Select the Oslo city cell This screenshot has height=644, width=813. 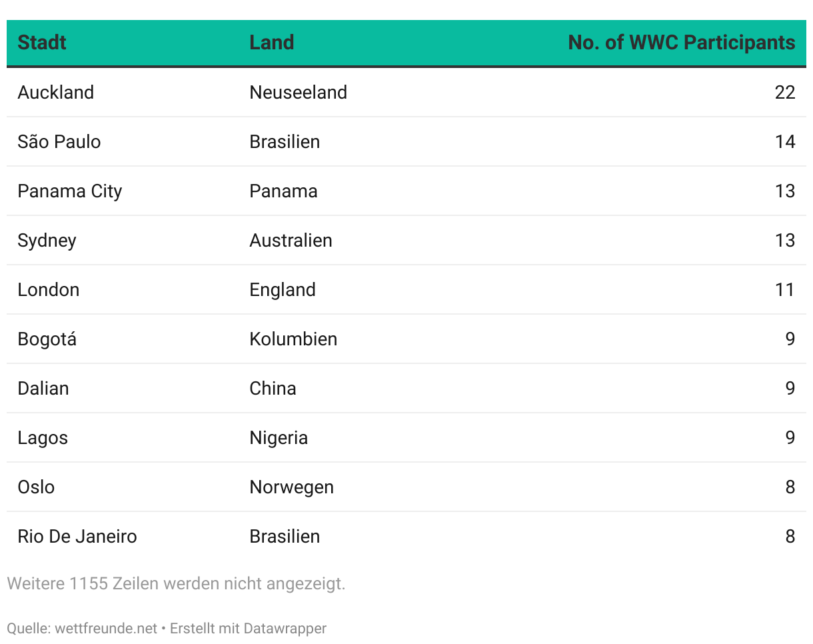coord(36,487)
